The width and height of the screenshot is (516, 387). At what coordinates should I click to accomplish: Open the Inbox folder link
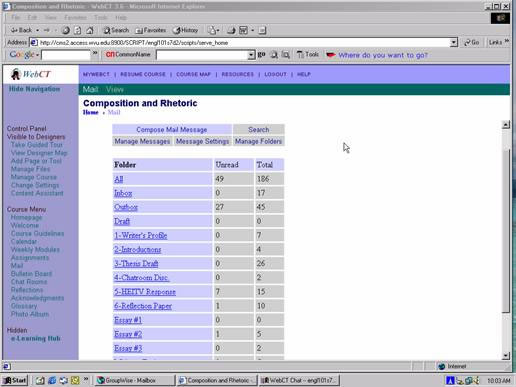123,193
